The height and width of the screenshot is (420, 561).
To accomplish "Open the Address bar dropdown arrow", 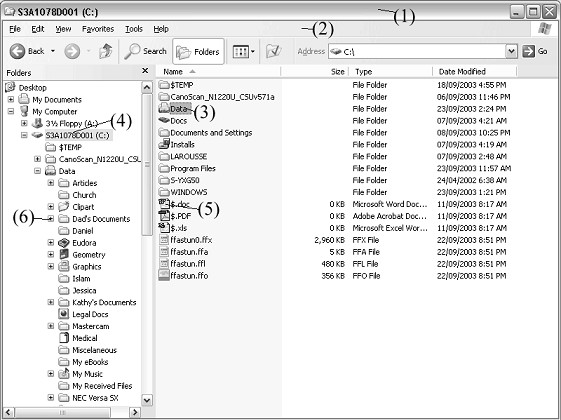I will tap(511, 52).
